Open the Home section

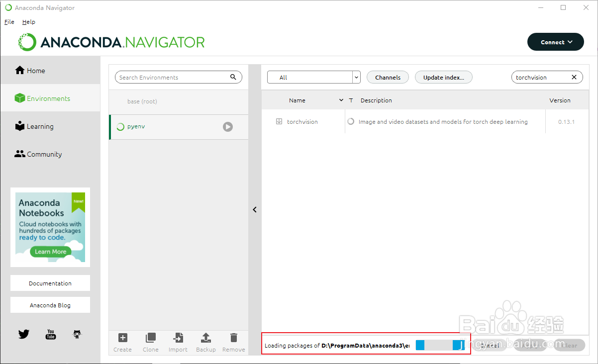(x=50, y=71)
